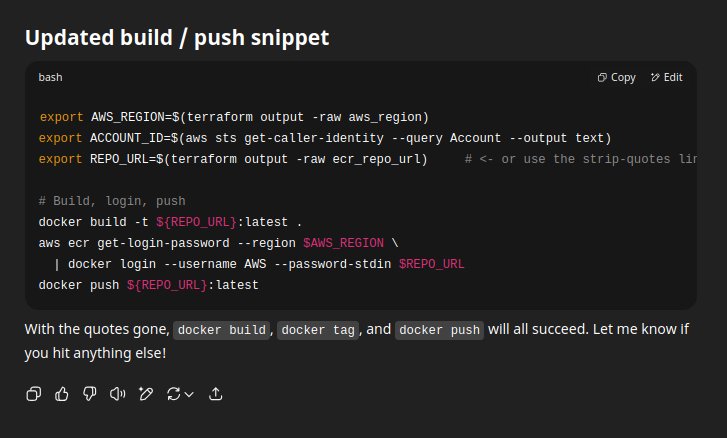727x438 pixels.
Task: Copy the whole response with the bottom copy icon
Action: click(x=34, y=394)
